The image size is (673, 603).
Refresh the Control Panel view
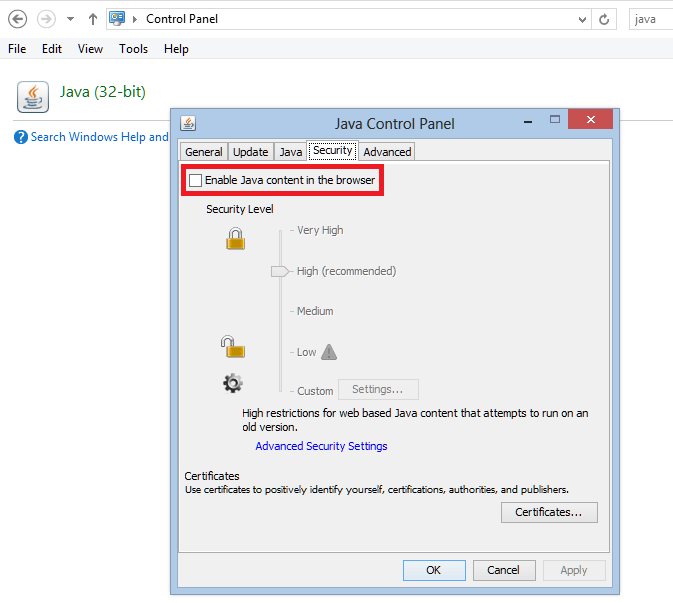[x=604, y=19]
